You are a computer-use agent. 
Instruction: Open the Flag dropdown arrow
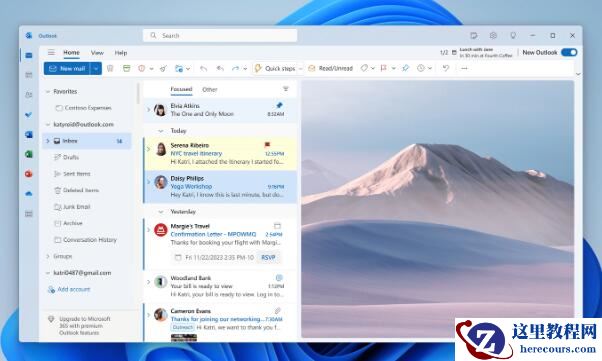(x=394, y=69)
